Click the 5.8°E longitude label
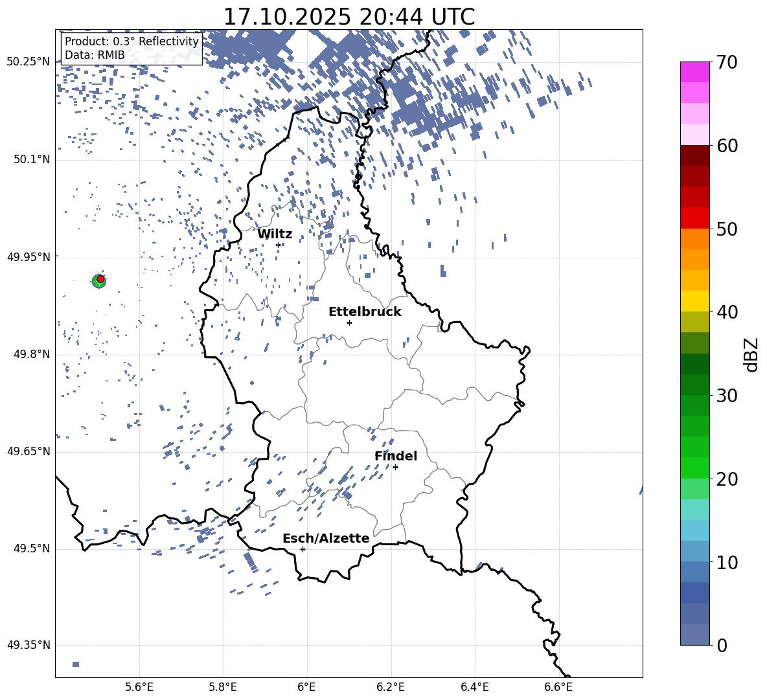This screenshot has height=700, width=767. (223, 687)
